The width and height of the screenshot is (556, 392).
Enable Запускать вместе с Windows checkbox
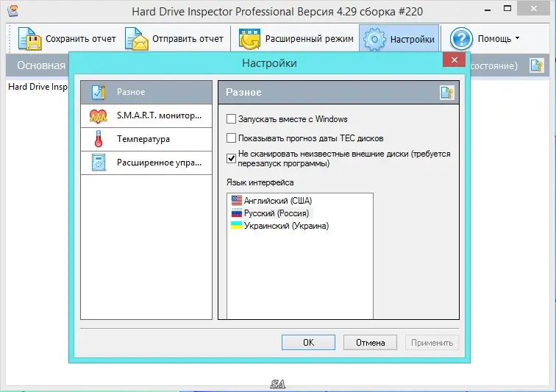[x=231, y=119]
